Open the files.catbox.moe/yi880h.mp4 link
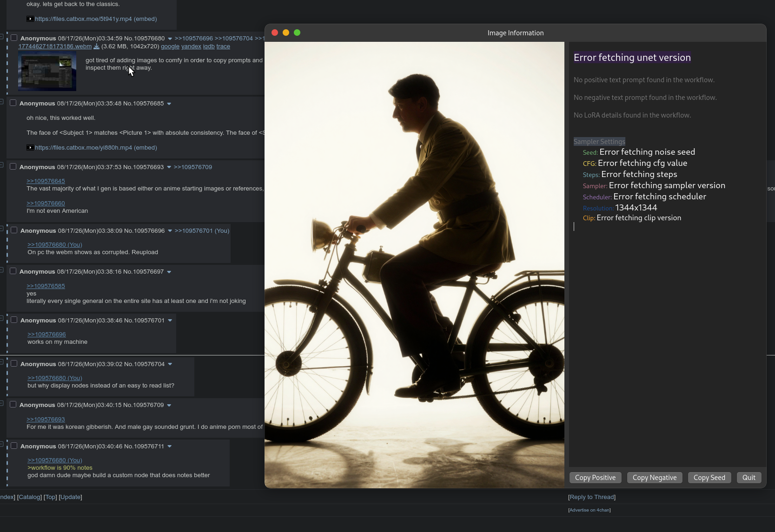This screenshot has height=532, width=775. tap(83, 148)
